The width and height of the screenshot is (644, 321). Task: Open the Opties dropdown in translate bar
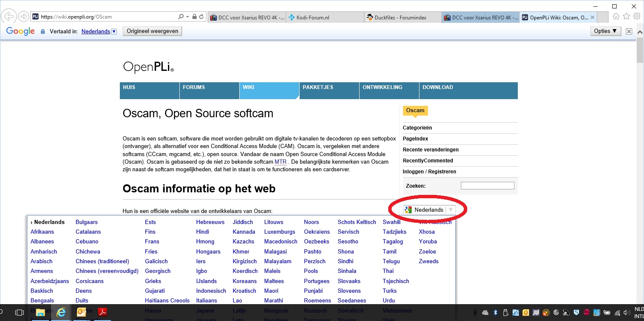[x=605, y=31]
